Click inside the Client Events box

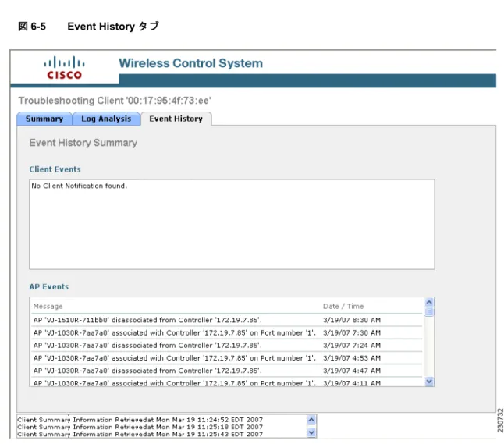232,225
